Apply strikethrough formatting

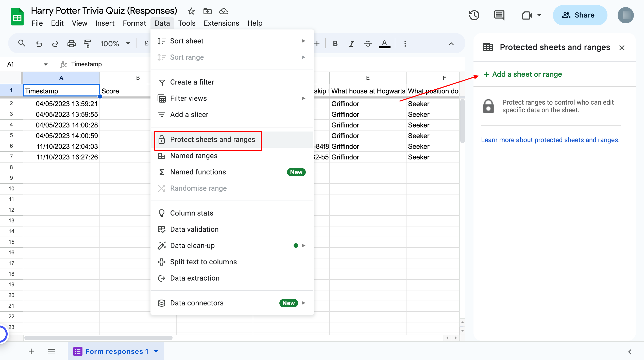(x=368, y=43)
